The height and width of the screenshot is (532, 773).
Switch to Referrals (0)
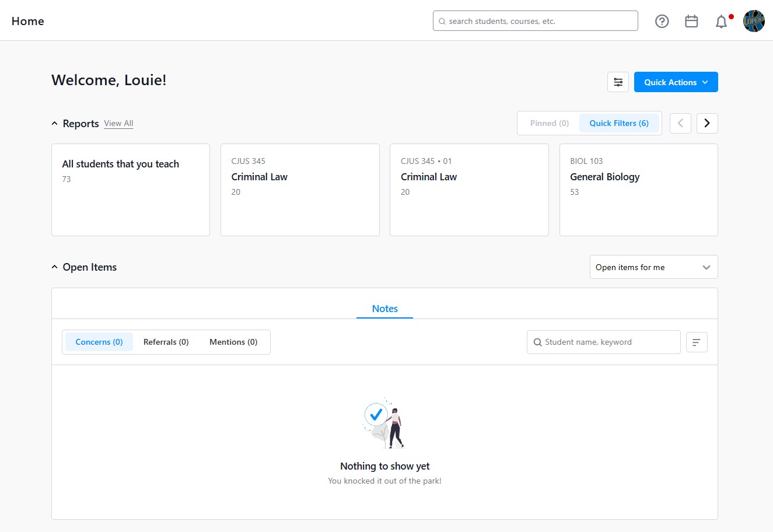(x=166, y=342)
